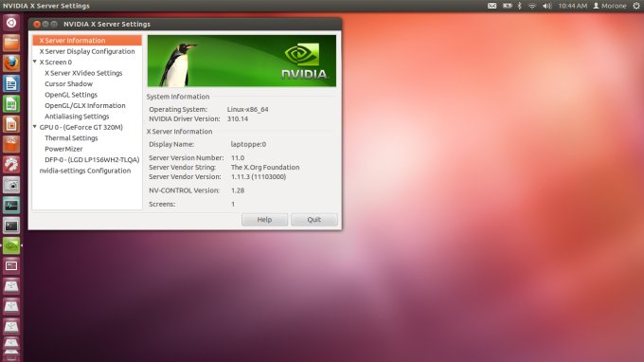Open the session gear menu
The image size is (644, 362).
click(636, 6)
